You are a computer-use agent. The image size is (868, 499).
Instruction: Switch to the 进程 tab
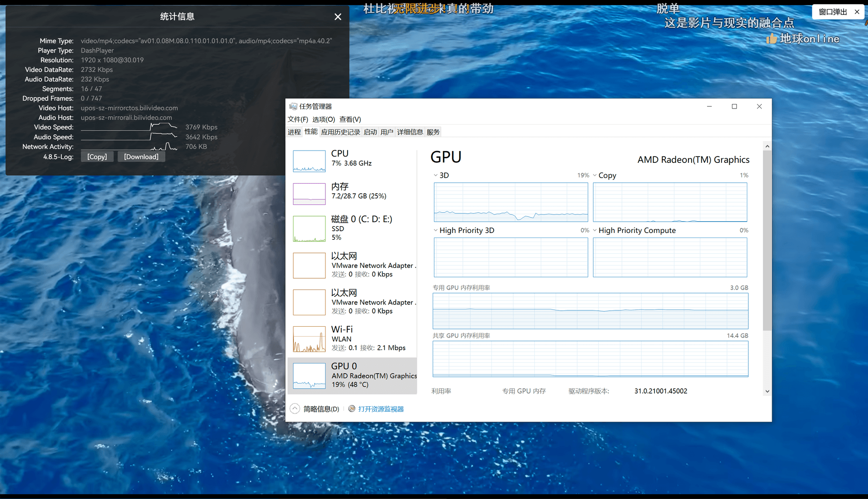294,132
